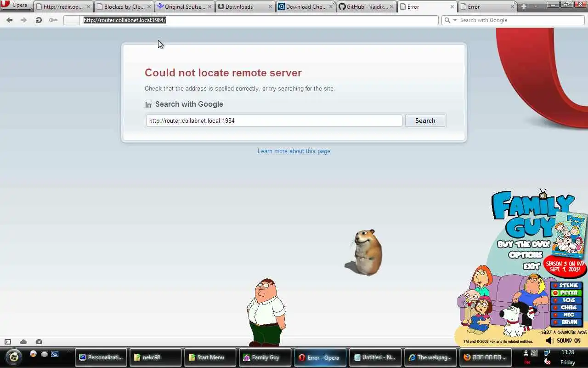This screenshot has width=588, height=368.
Task: Close the Original Soulse... tab
Action: point(209,7)
